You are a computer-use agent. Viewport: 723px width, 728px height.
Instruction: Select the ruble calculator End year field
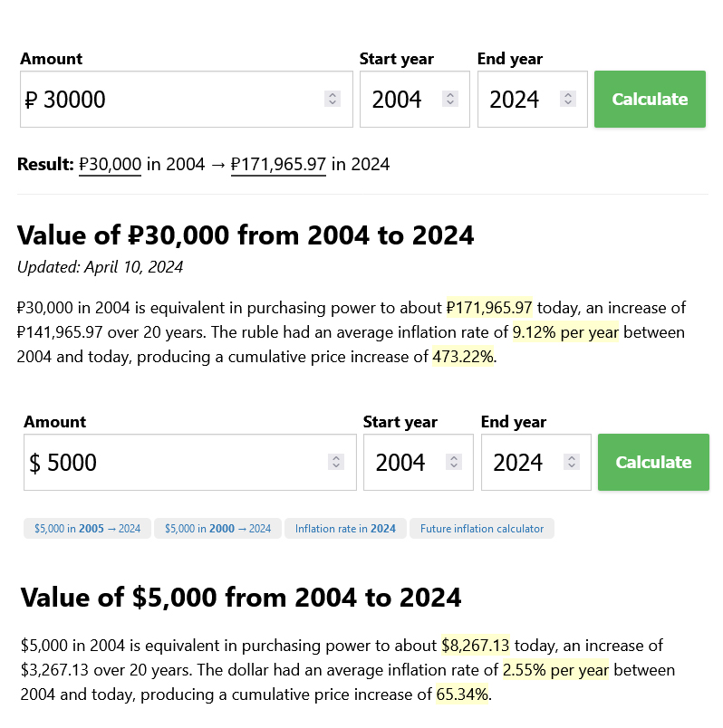point(533,99)
